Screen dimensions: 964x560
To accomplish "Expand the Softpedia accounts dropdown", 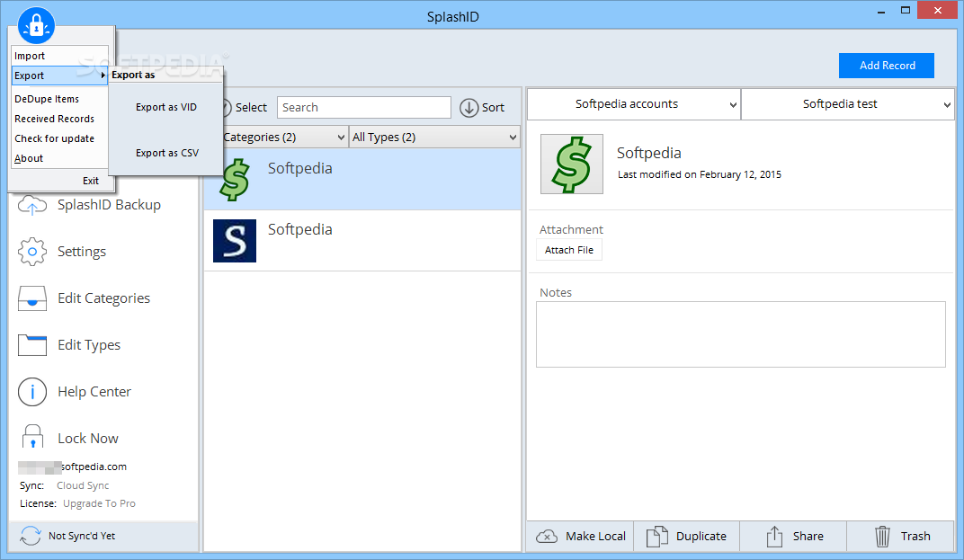I will [634, 104].
